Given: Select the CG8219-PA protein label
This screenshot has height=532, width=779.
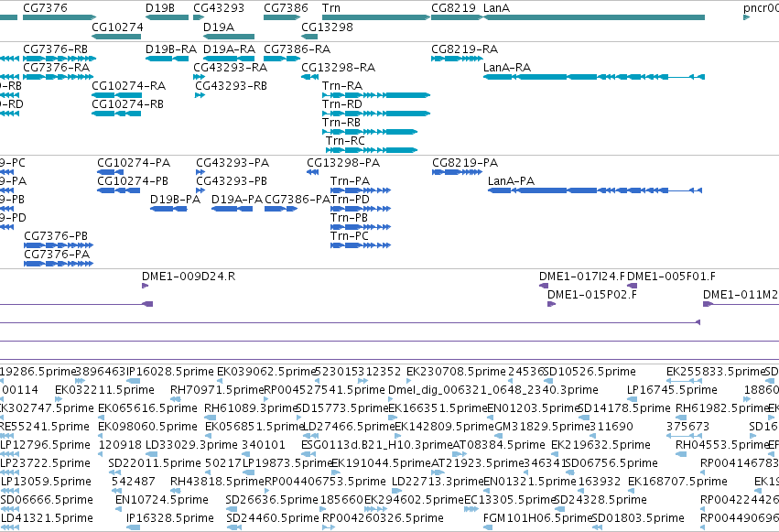Looking at the screenshot, I should point(465,163).
